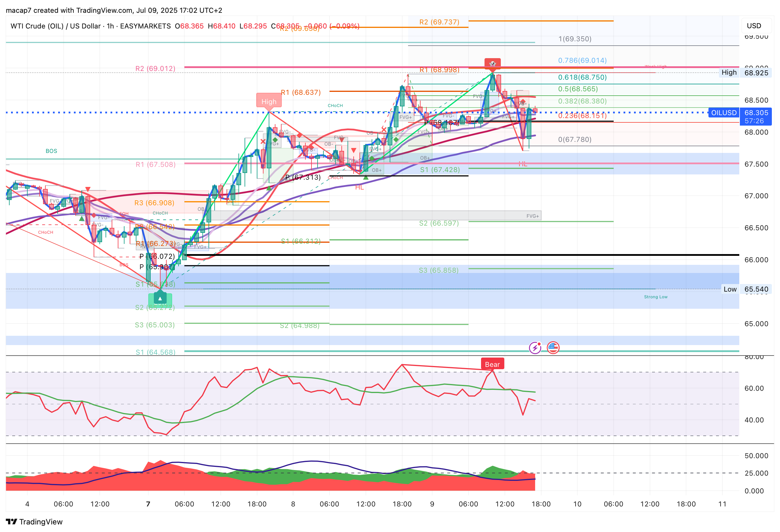Click the green 'BOS' label on left
The height and width of the screenshot is (532, 780).
coord(51,151)
